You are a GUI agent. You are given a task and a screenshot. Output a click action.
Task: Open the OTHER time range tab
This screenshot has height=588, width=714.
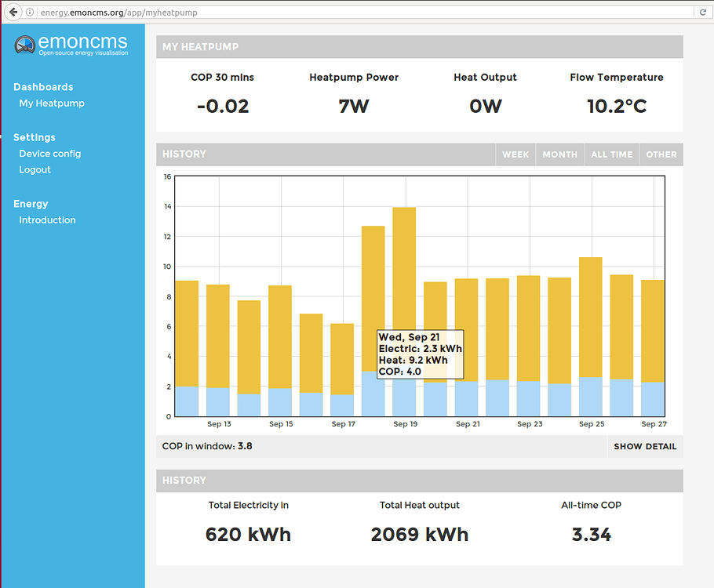tap(661, 154)
